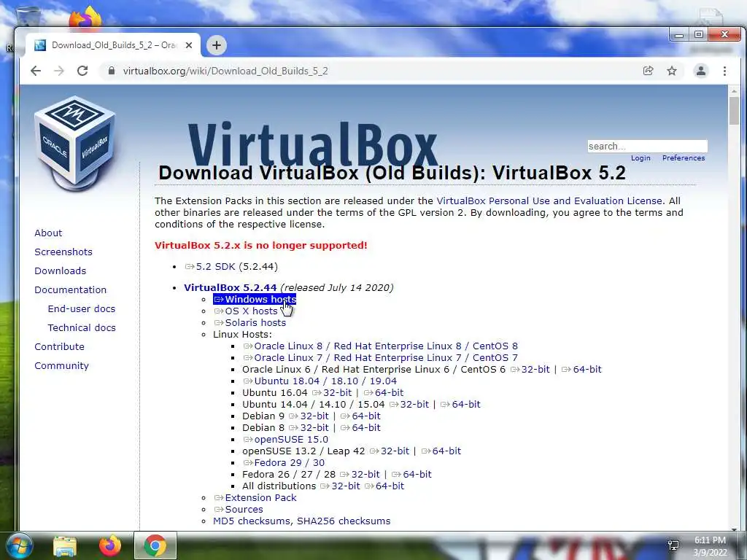Download OS X hosts installer
The height and width of the screenshot is (560, 747).
[246, 311]
